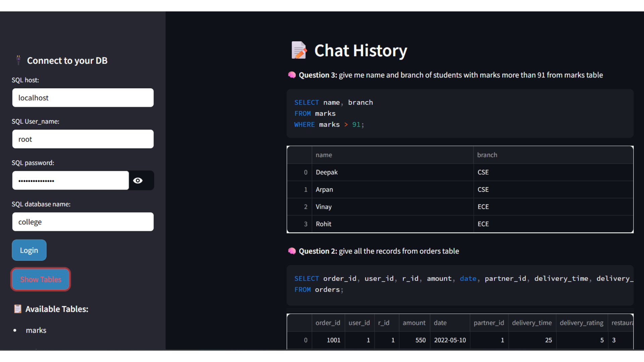
Task: Select 'marks' in Available Tables list
Action: tap(36, 330)
